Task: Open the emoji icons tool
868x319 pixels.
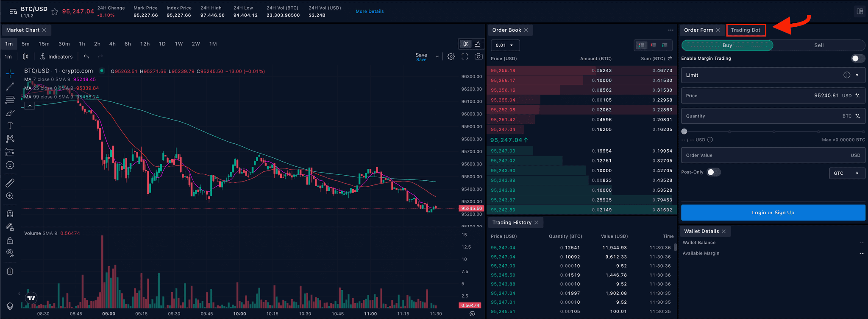Action: (10, 165)
